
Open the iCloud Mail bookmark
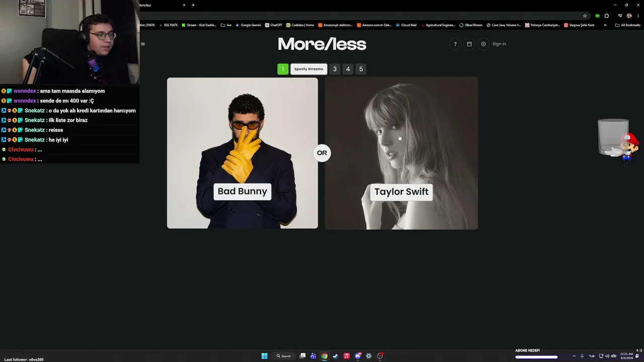coord(407,25)
